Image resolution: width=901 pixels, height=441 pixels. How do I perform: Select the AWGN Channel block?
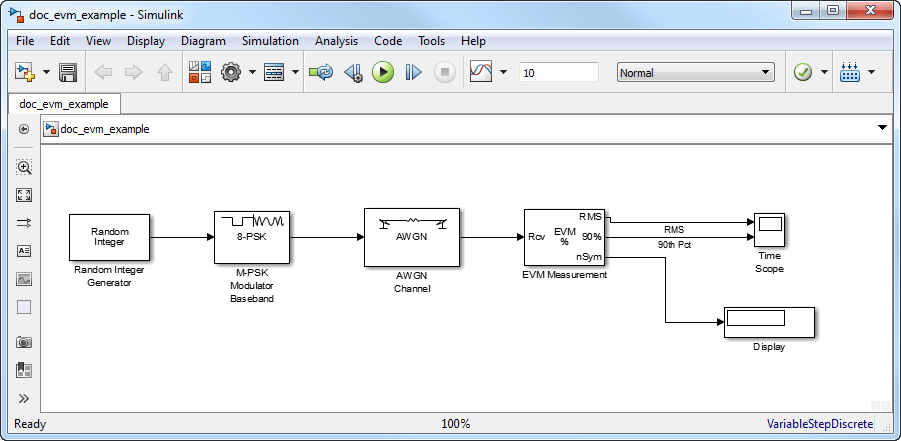(x=412, y=237)
